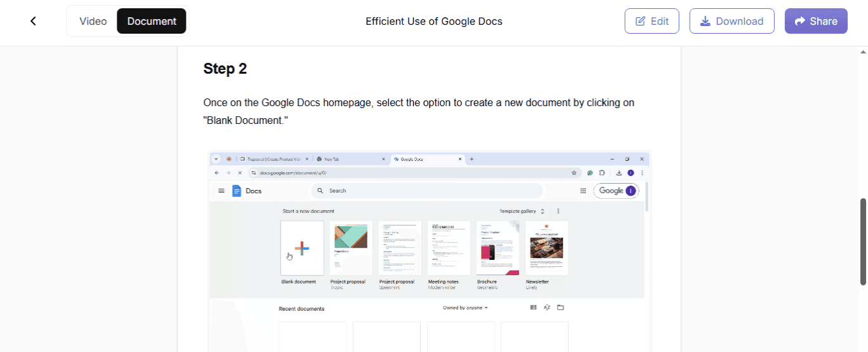Click the magnifier search icon in the Docs screenshot

tap(320, 191)
